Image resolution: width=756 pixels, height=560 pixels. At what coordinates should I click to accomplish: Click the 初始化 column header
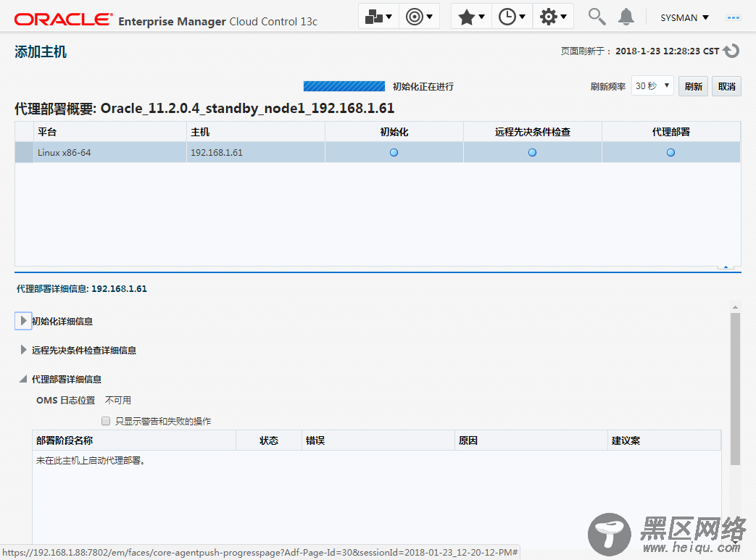point(394,132)
